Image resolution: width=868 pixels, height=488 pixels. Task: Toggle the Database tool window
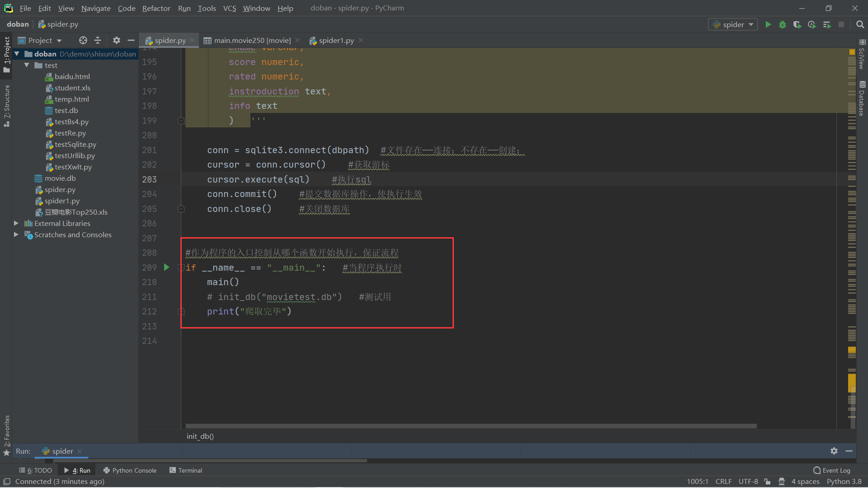click(862, 98)
